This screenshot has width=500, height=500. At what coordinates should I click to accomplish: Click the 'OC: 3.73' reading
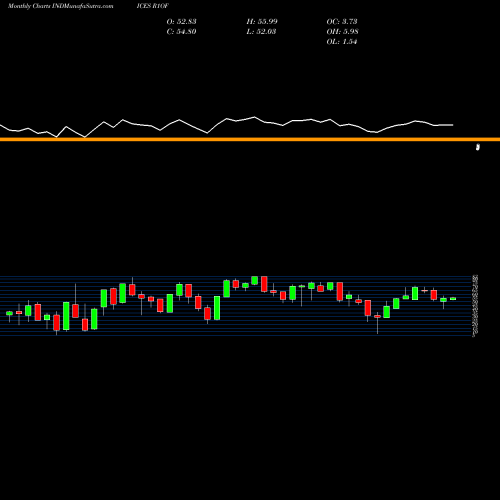pyautogui.click(x=342, y=22)
